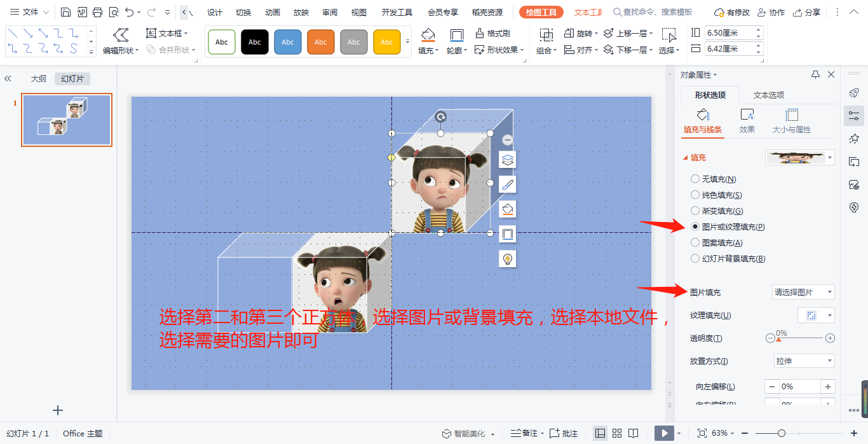Apply the black Abc shape style
Viewport: 868px width, 444px height.
(x=255, y=42)
